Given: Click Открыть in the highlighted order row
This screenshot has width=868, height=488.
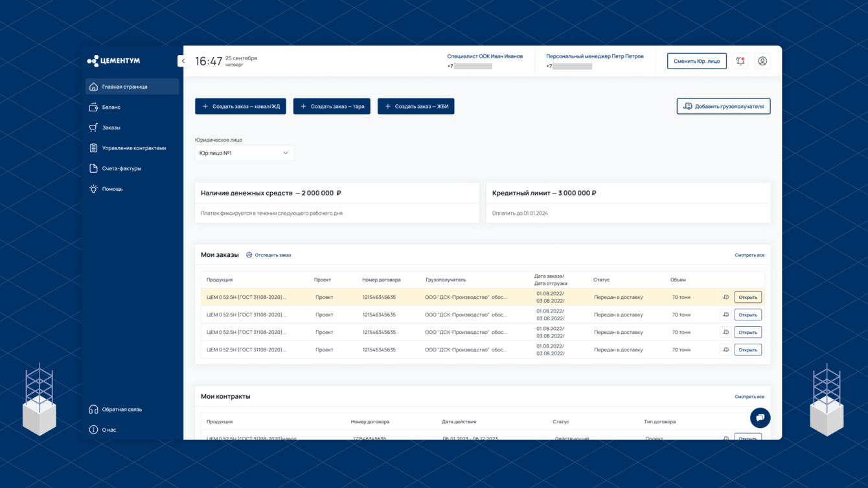Looking at the screenshot, I should (748, 297).
